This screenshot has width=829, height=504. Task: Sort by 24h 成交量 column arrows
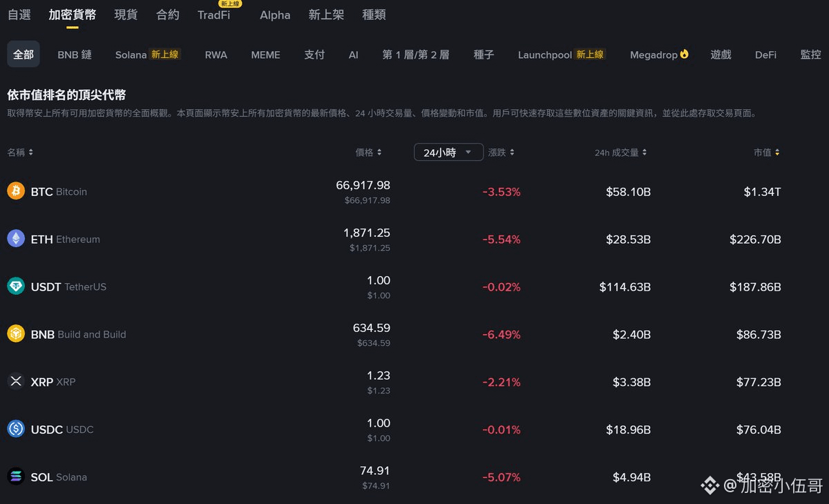pyautogui.click(x=645, y=153)
